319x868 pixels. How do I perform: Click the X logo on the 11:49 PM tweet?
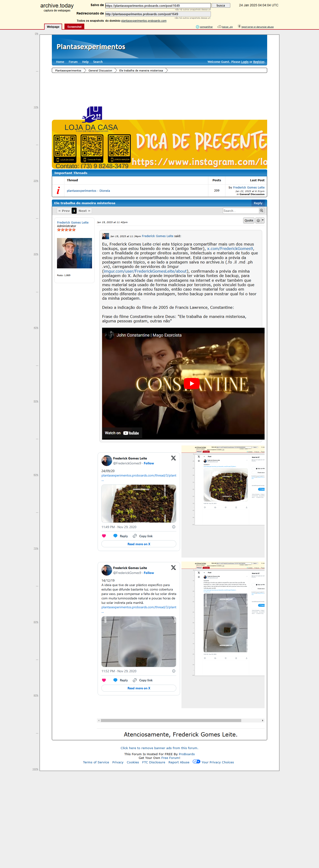(x=174, y=458)
